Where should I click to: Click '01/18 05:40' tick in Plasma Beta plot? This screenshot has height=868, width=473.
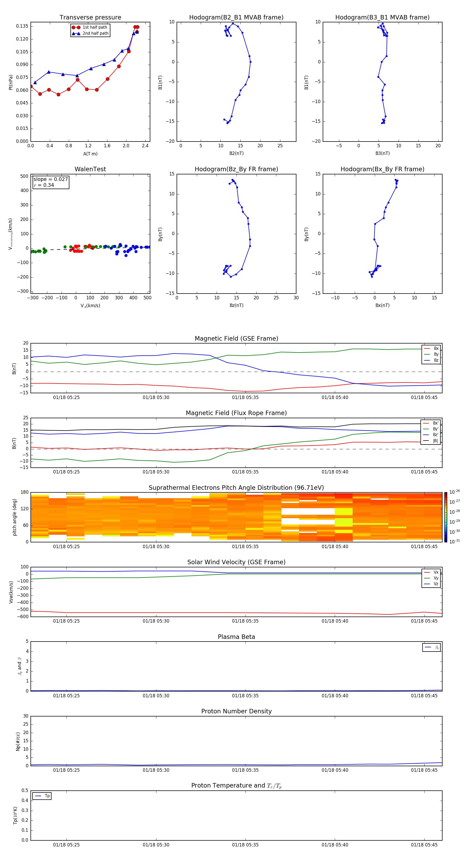coord(335,696)
